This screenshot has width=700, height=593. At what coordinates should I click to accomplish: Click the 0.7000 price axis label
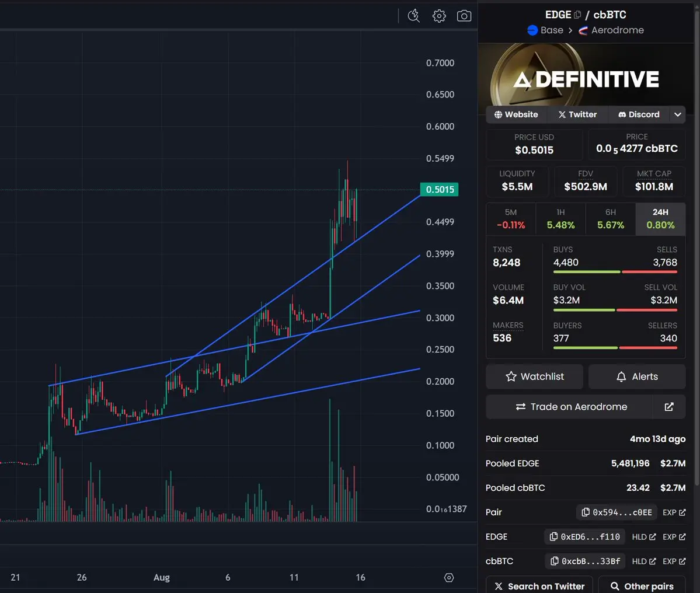click(440, 63)
